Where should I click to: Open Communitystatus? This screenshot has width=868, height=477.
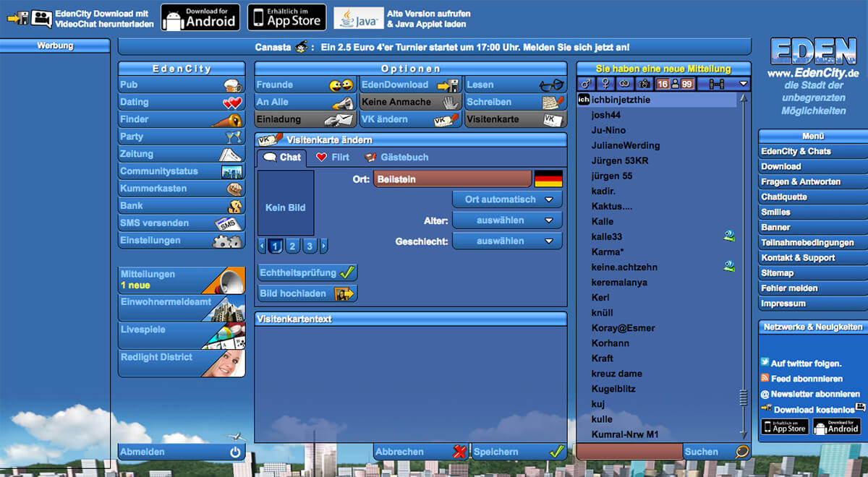point(182,171)
